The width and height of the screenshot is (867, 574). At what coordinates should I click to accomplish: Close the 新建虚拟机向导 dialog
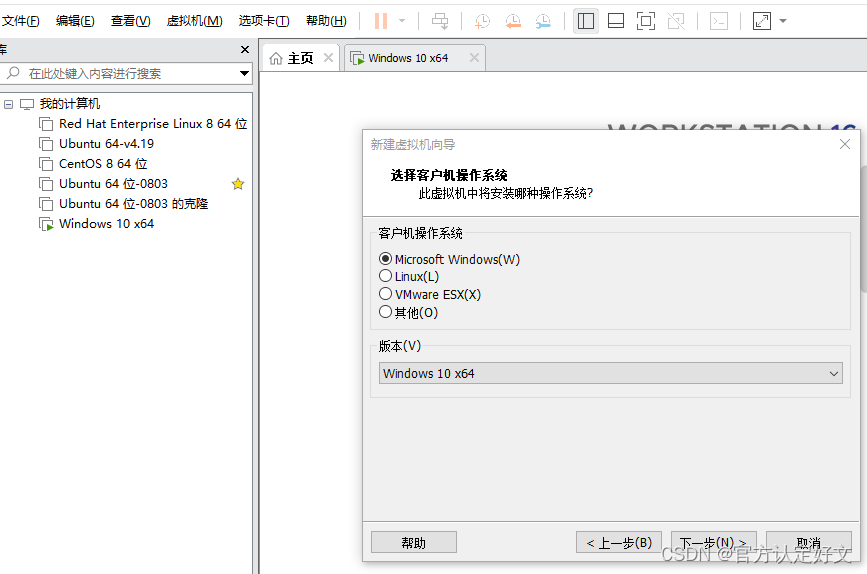click(x=845, y=144)
